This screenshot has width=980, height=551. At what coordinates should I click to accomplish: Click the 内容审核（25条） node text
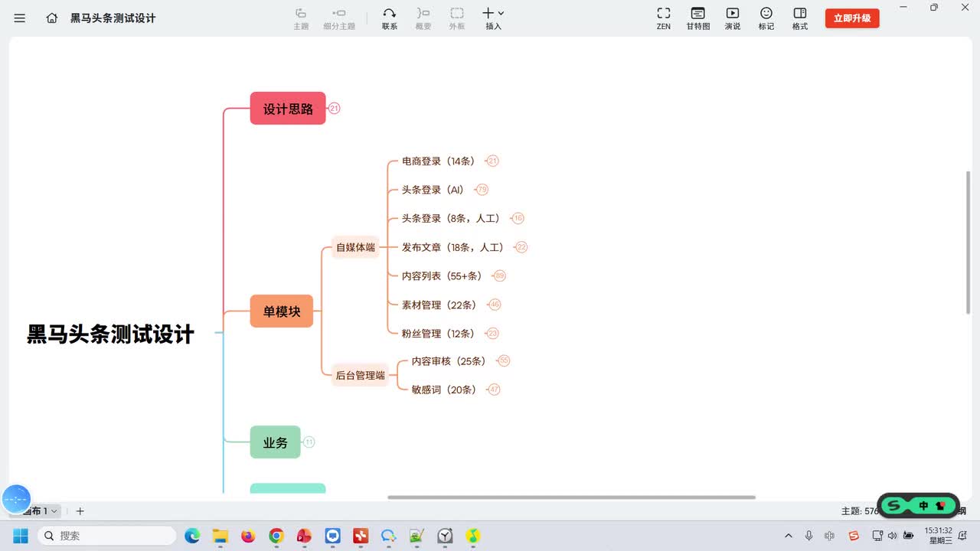pos(452,361)
